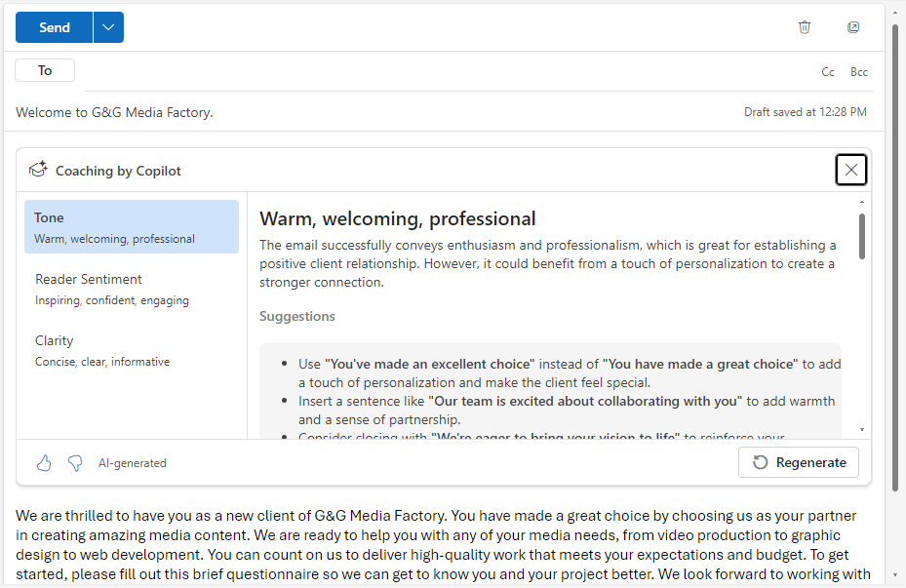
Task: Give thumbs down feedback on the AI coaching
Action: coord(75,462)
